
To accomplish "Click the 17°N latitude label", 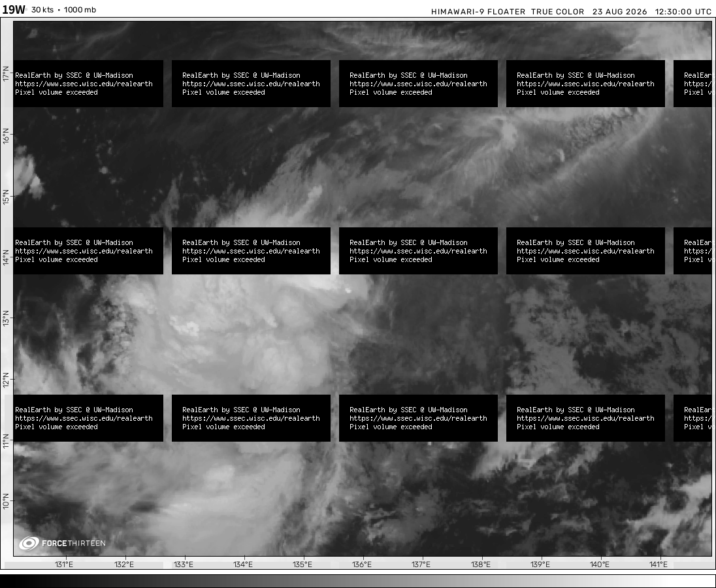I will 6,73.
